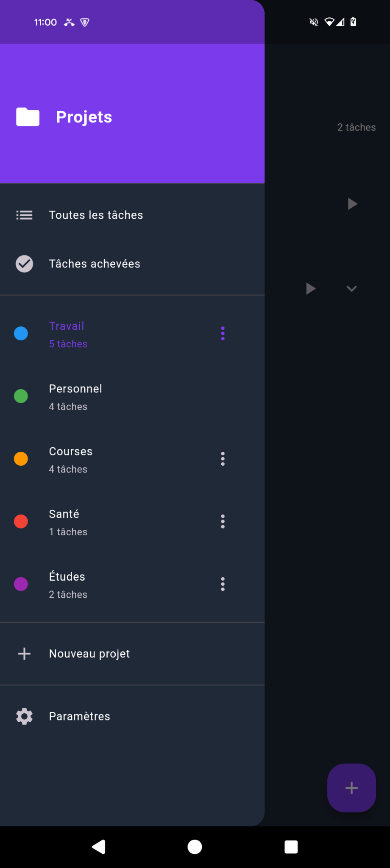
Task: Click the Tâches achevées checkmark icon
Action: [24, 263]
